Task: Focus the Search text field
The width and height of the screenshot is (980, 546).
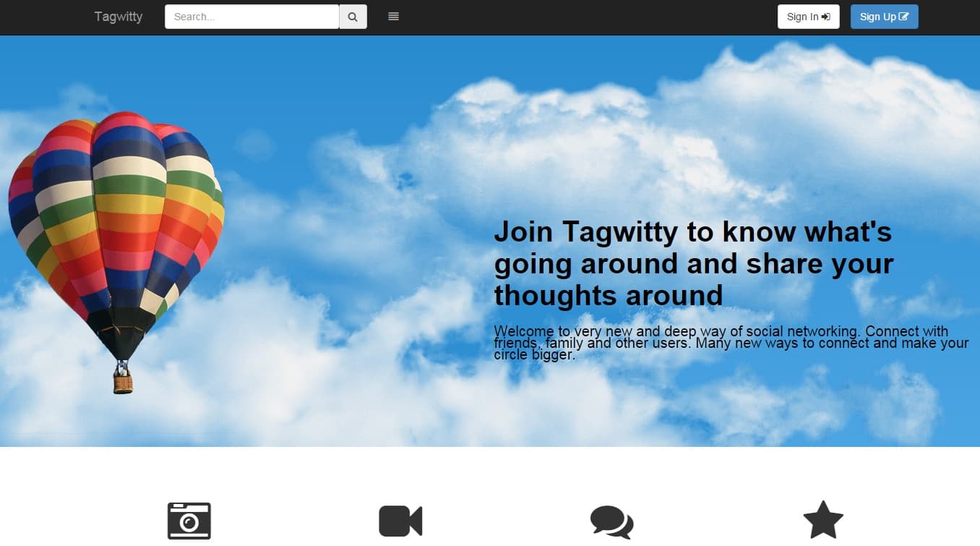Action: (252, 17)
